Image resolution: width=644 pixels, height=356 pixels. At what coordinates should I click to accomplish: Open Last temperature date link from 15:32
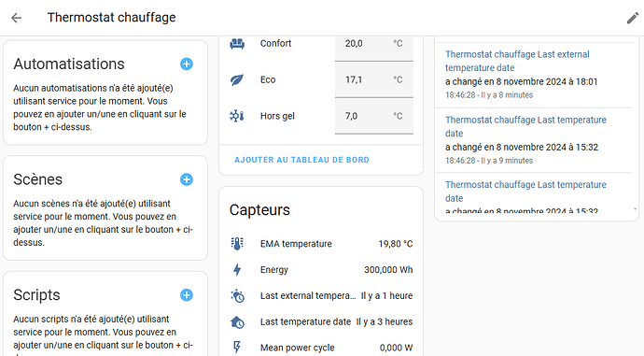click(x=525, y=127)
